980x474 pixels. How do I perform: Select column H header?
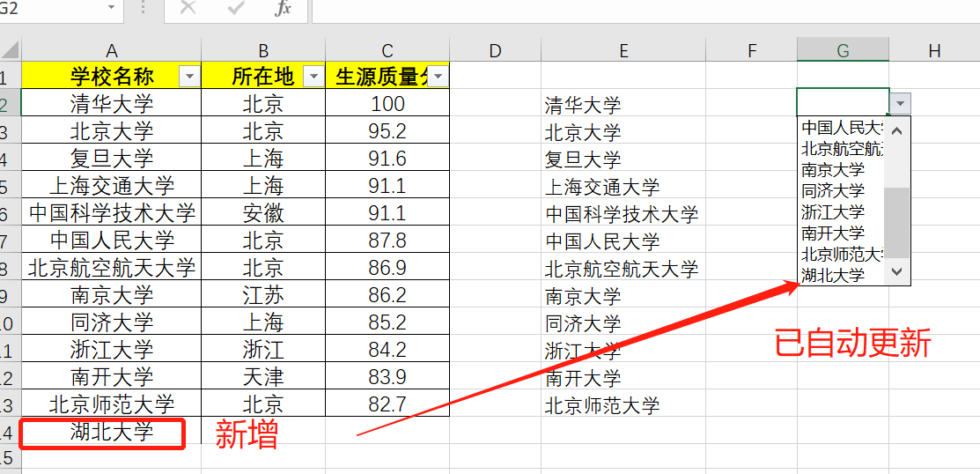tap(935, 50)
